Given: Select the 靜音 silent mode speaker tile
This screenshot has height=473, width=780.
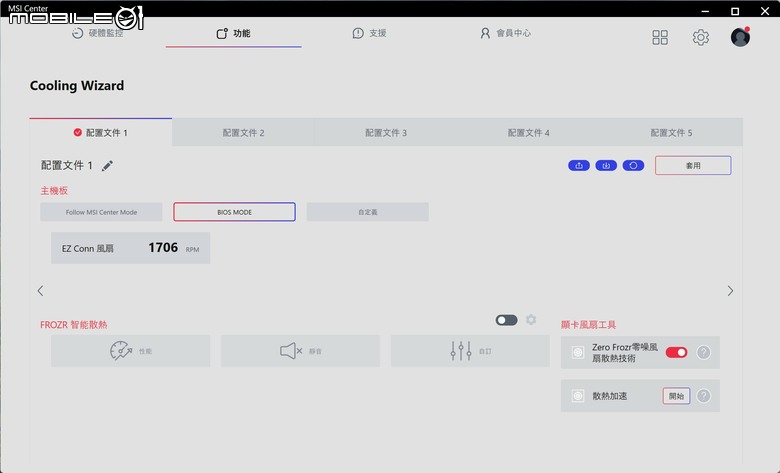Looking at the screenshot, I should pos(300,351).
